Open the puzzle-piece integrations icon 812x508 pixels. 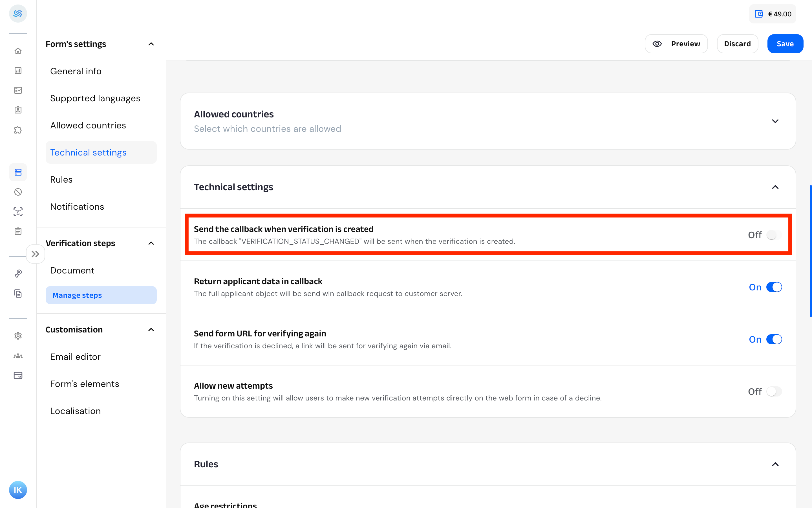[x=18, y=130]
